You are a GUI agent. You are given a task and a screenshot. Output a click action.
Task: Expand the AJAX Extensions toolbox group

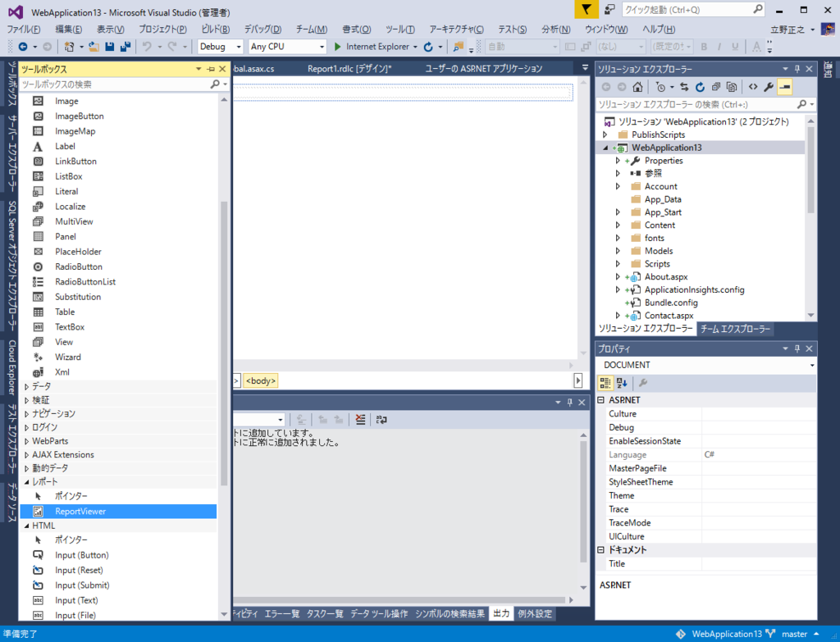coord(27,454)
